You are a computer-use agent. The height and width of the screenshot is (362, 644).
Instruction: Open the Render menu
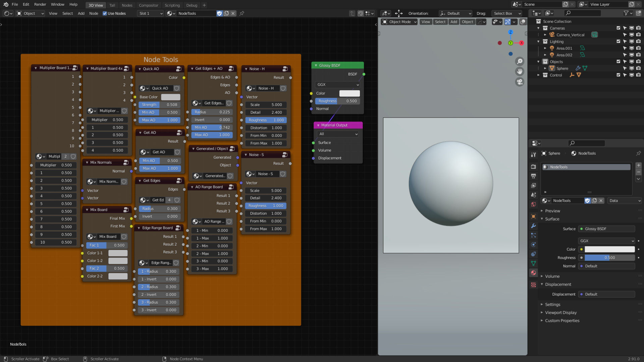(x=40, y=4)
